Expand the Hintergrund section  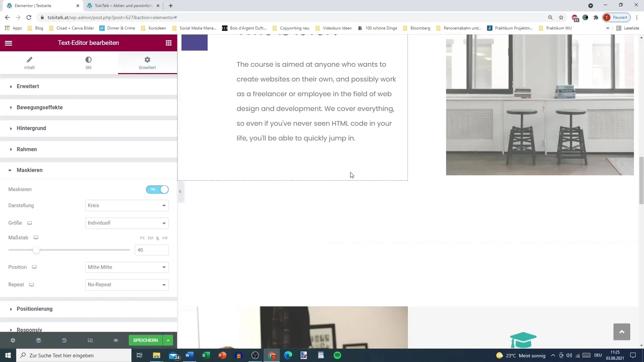point(89,128)
